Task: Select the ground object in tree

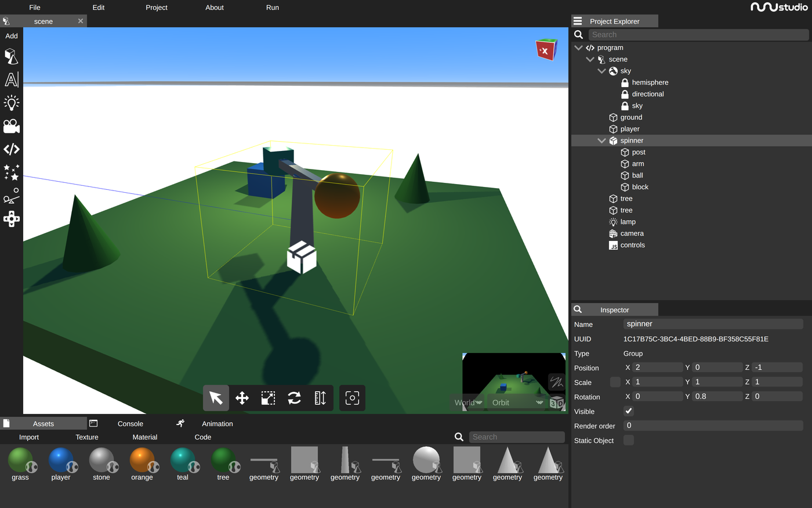Action: click(x=631, y=117)
